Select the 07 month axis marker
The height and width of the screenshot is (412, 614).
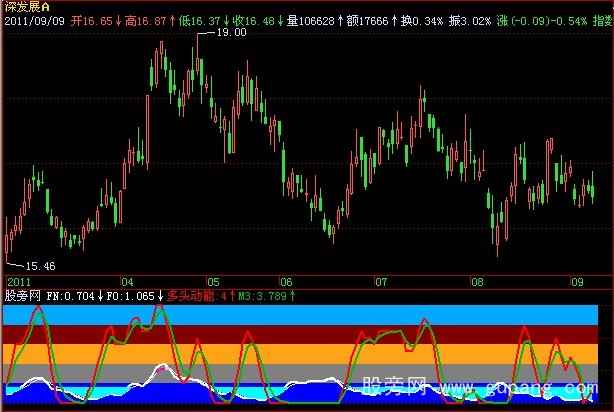point(381,282)
